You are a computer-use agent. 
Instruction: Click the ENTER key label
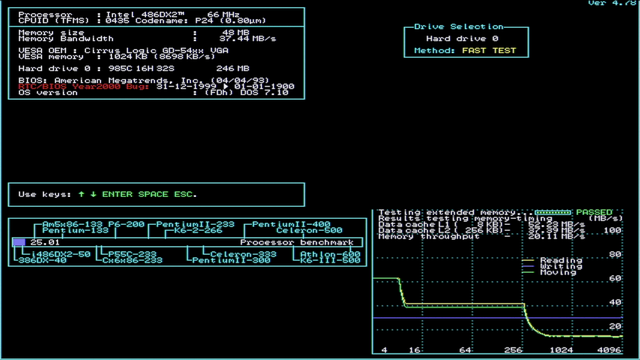[x=117, y=194]
